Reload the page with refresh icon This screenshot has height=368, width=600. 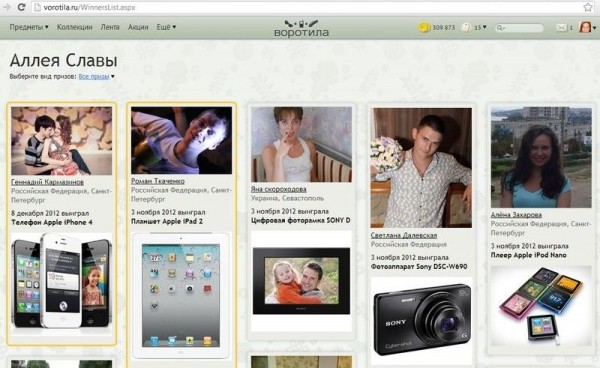point(21,7)
